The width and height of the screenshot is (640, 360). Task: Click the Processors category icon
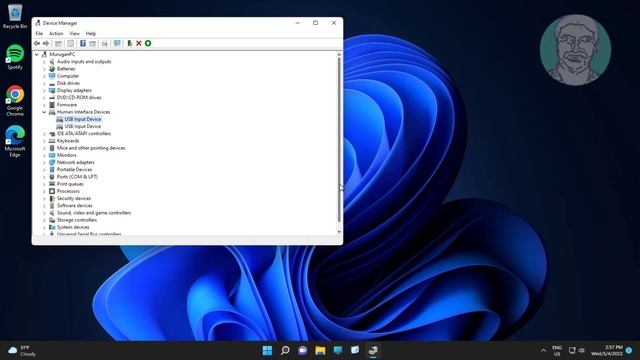coord(52,191)
